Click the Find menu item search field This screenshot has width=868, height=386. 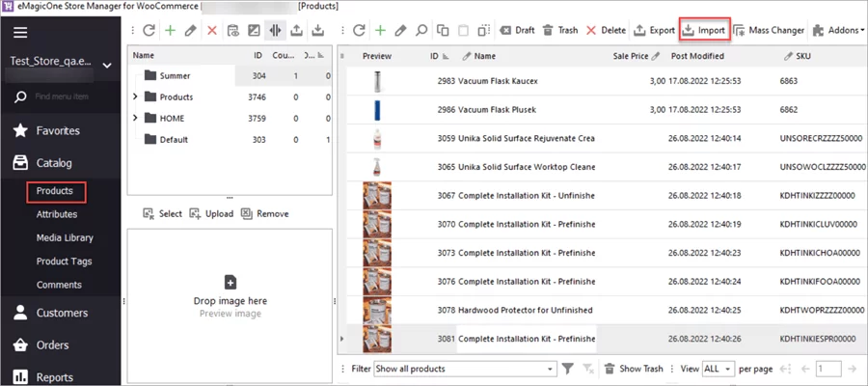click(69, 97)
